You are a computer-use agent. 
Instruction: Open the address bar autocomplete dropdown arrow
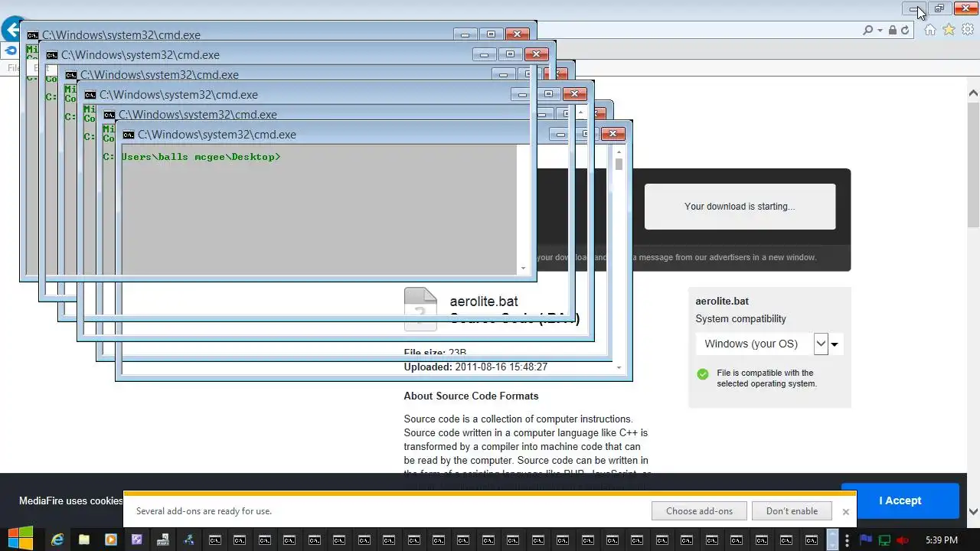[x=880, y=31]
